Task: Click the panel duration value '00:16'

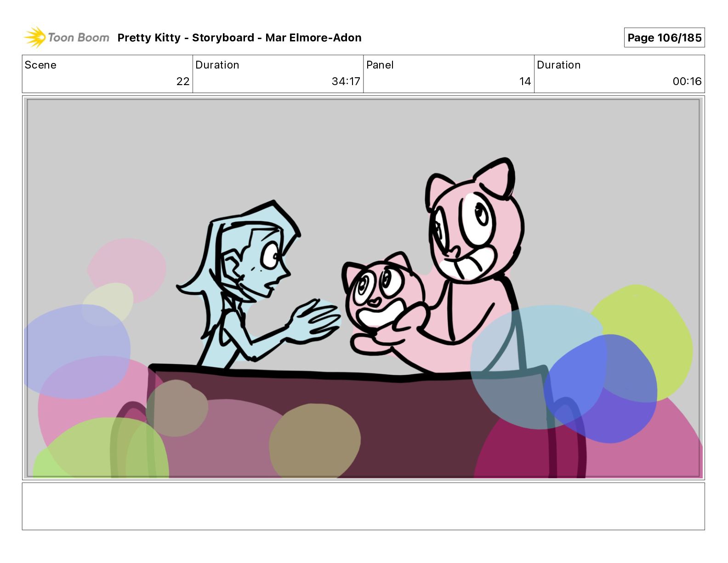Action: tap(687, 81)
